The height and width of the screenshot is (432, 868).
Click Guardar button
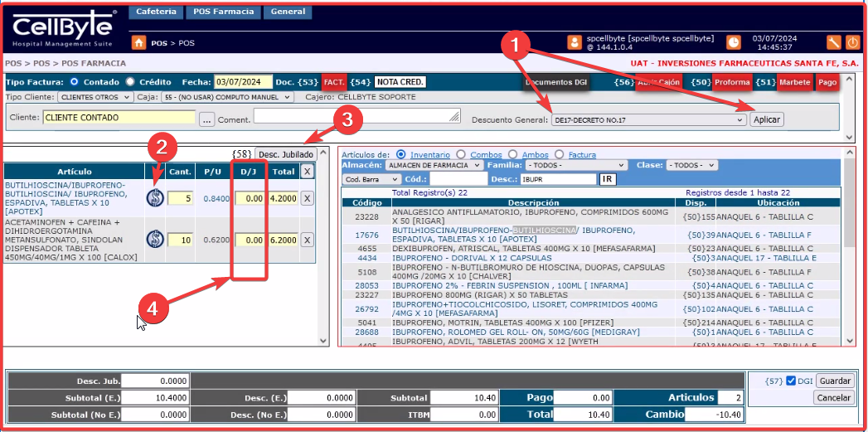click(835, 381)
